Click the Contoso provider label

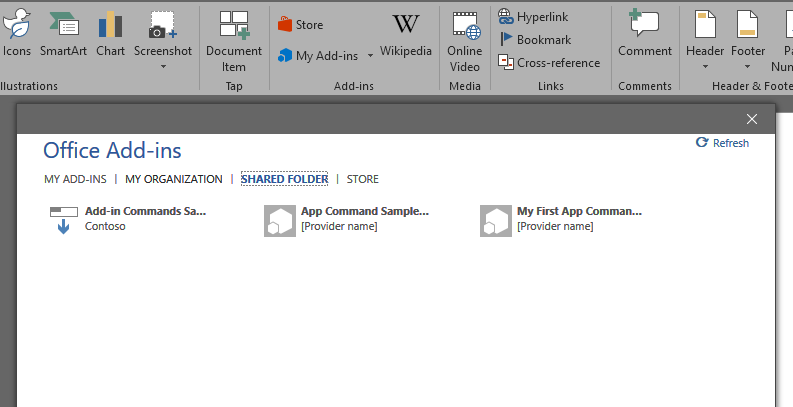105,226
